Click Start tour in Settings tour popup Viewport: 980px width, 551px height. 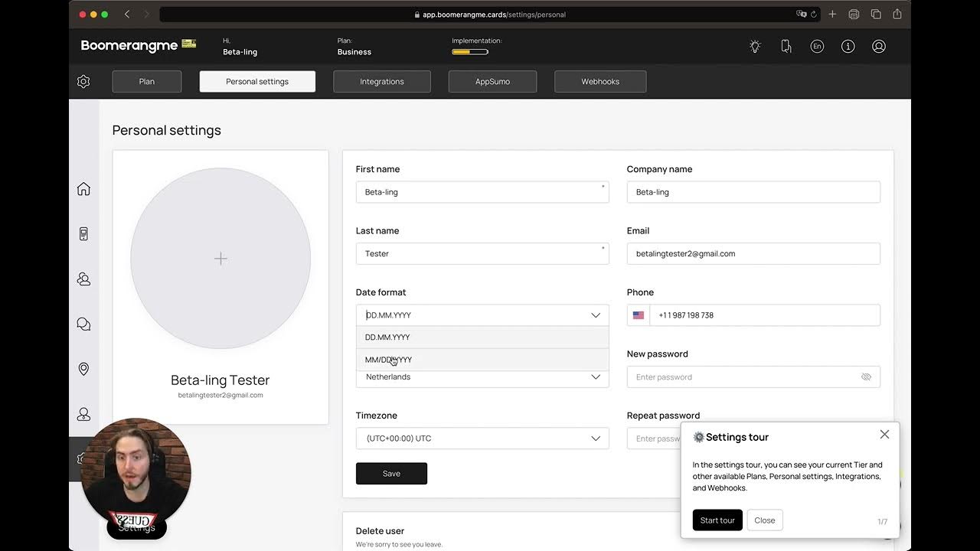coord(717,520)
